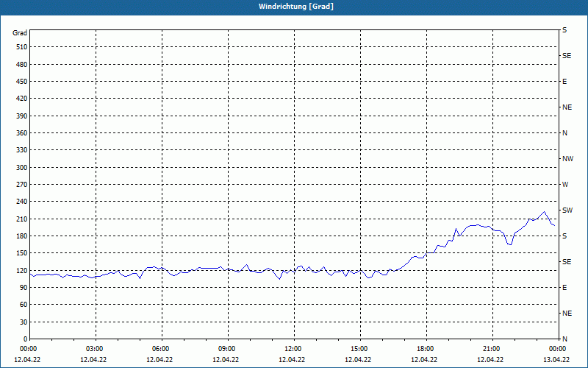588x368 pixels.
Task: Click the 480 y-axis value
Action: [22, 65]
